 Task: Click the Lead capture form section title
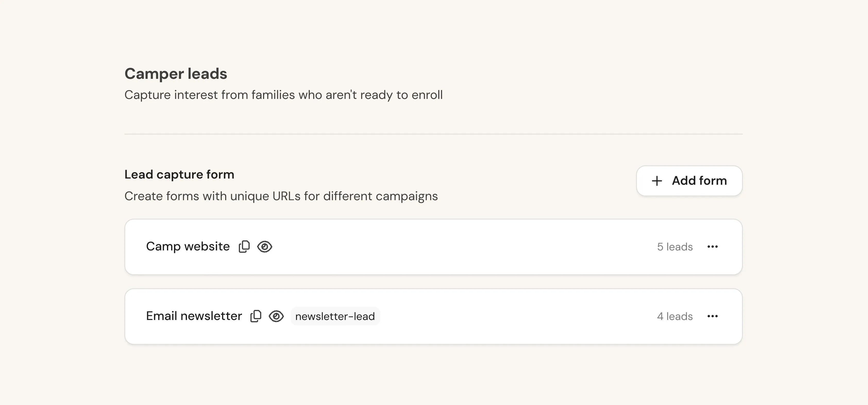tap(179, 174)
